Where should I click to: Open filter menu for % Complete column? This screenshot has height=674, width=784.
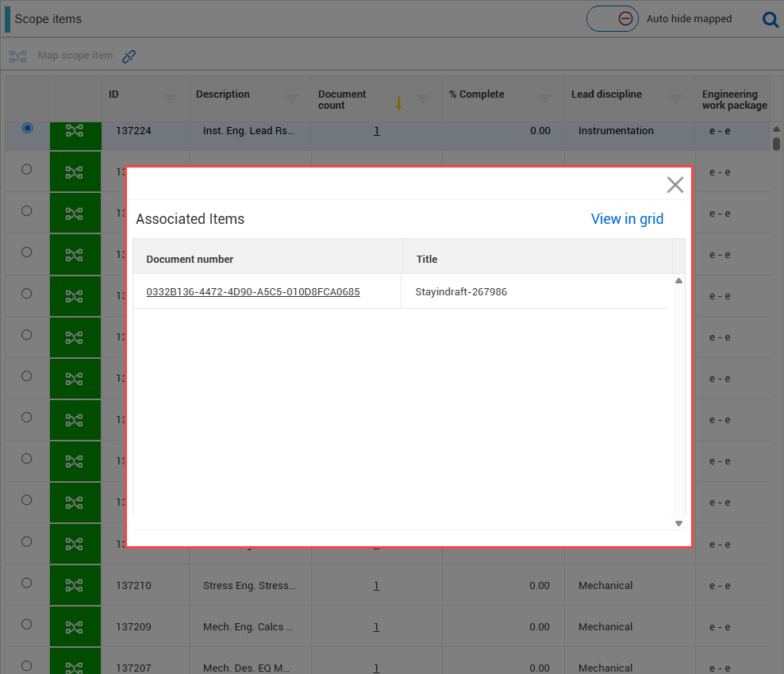coord(544,99)
